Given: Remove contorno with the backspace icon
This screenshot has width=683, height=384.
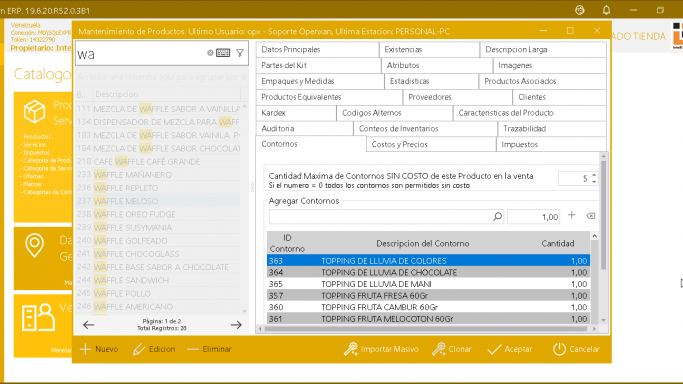Looking at the screenshot, I should [x=591, y=216].
